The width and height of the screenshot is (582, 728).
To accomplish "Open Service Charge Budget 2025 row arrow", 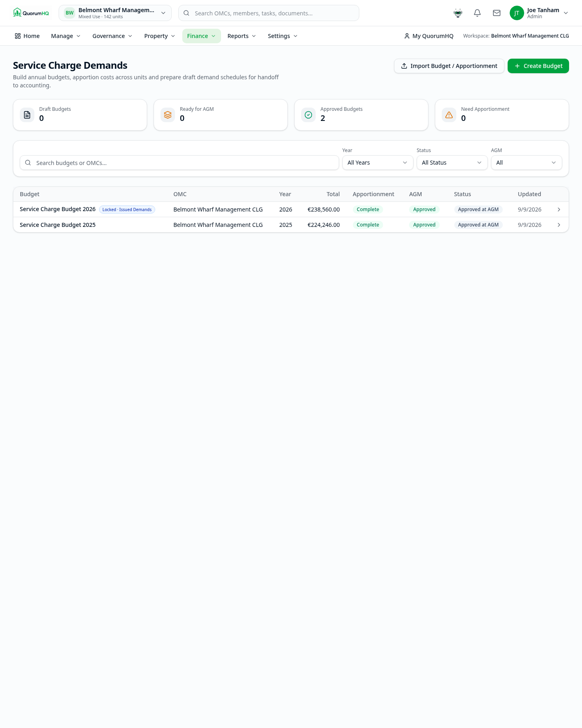I will (559, 225).
